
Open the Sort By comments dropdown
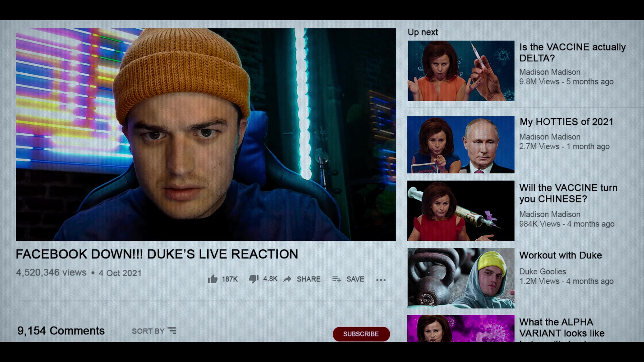coord(154,331)
